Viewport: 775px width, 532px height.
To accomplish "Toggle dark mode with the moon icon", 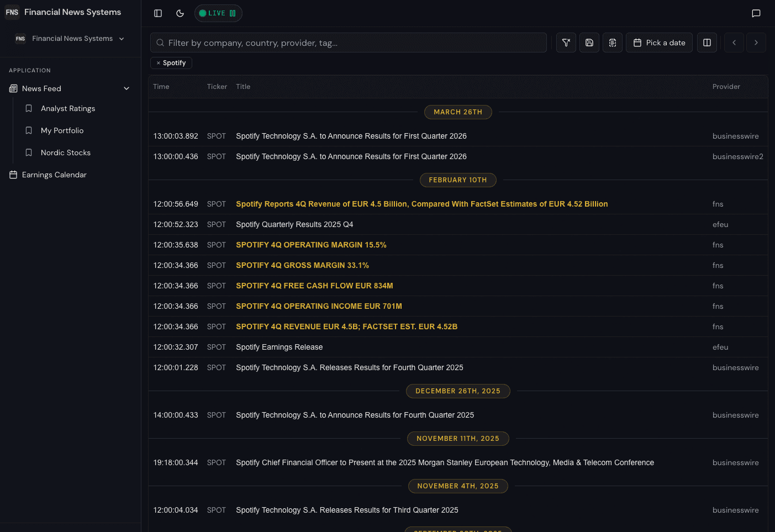I will [x=180, y=13].
